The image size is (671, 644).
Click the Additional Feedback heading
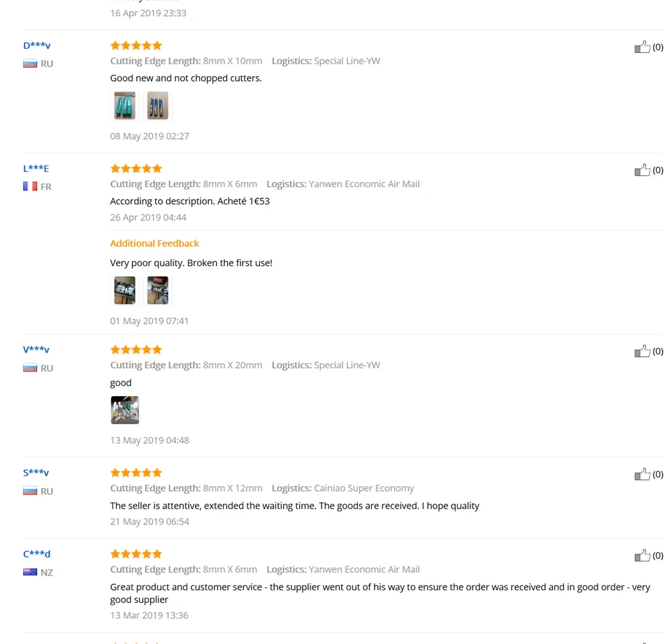click(x=154, y=243)
